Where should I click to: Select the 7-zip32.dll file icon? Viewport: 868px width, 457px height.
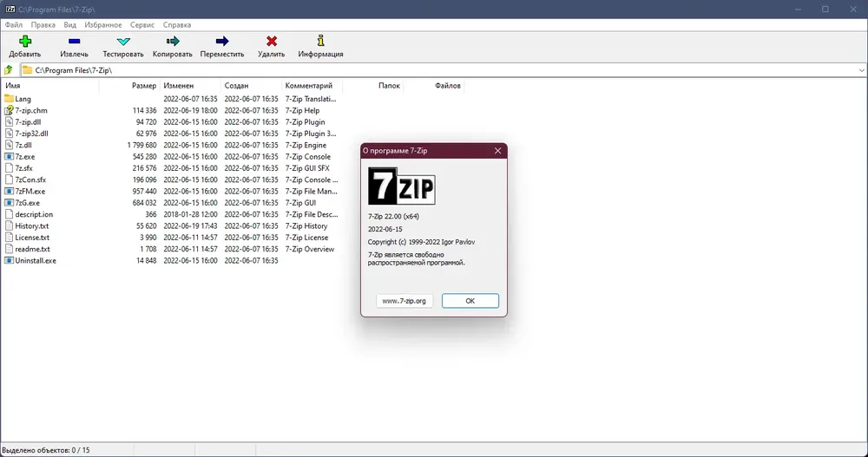[9, 134]
